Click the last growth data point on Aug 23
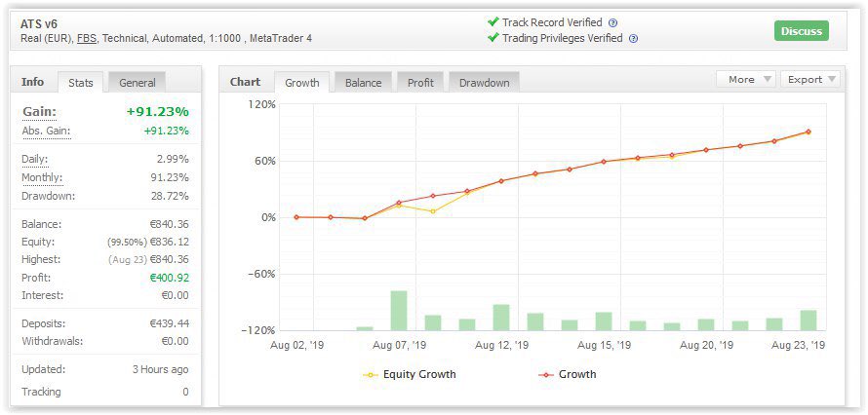The width and height of the screenshot is (868, 415). 809,132
